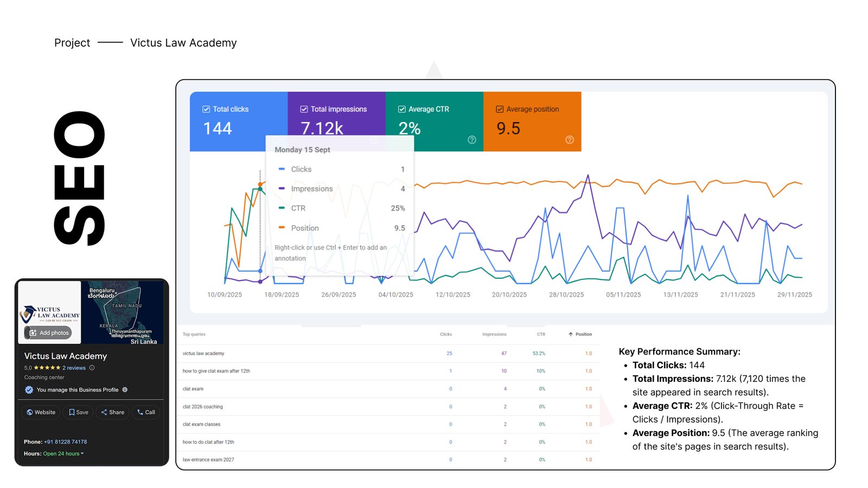Viewport: 868px width, 488px height.
Task: Expand the Open 24 hours dropdown
Action: (x=82, y=454)
